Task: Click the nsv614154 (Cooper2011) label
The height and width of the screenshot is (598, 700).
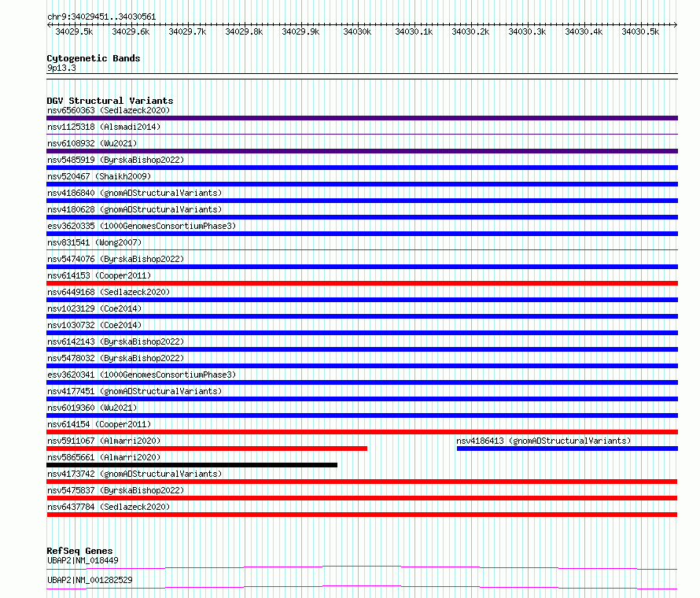Action: point(99,424)
